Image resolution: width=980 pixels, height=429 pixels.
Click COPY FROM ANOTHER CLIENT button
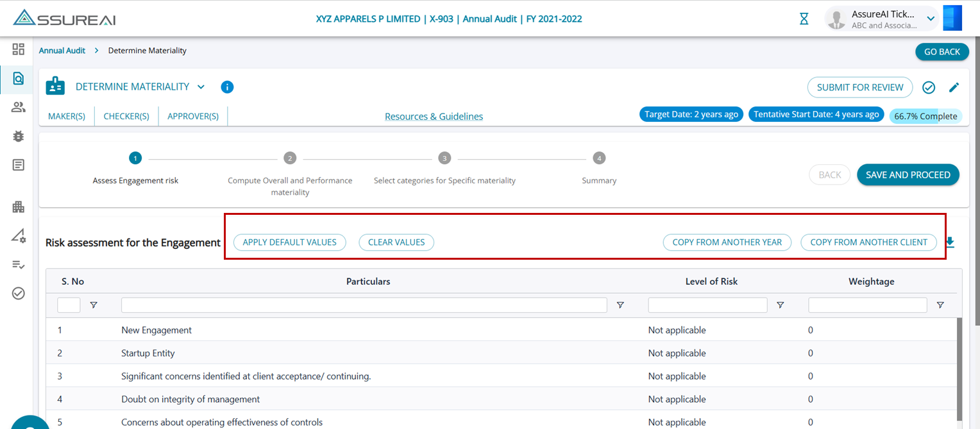869,242
